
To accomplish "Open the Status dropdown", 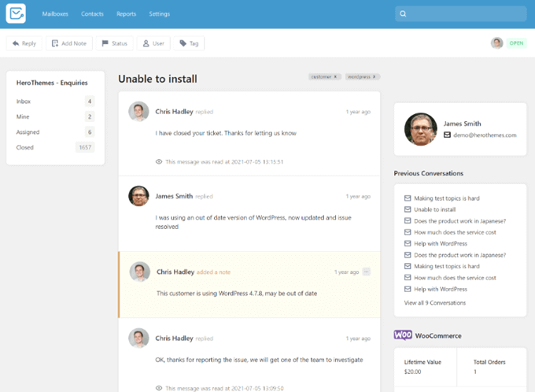I will coord(114,43).
